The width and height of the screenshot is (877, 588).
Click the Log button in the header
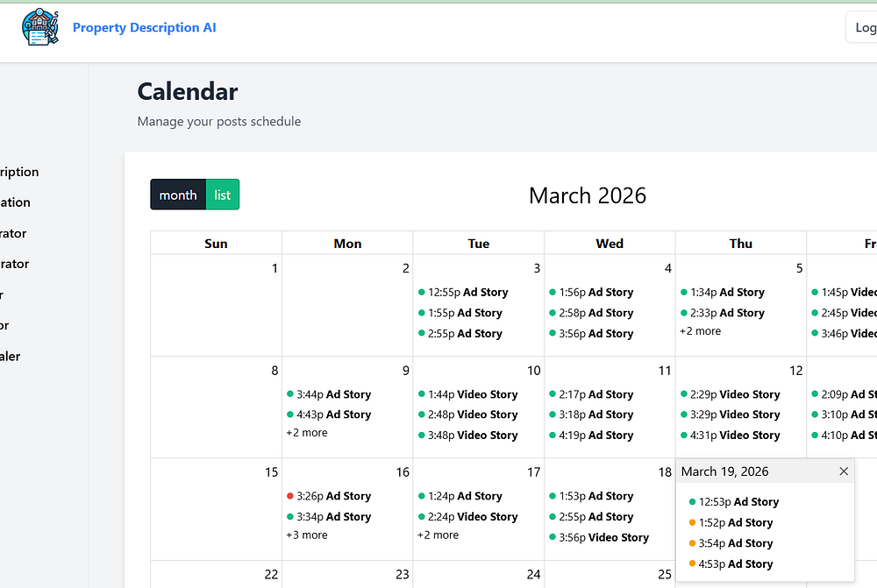click(x=862, y=27)
